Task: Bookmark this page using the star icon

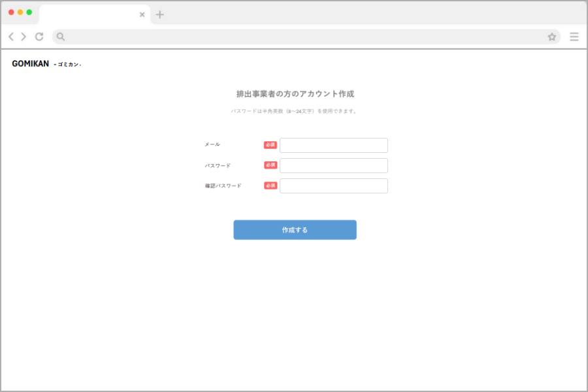Action: pos(552,37)
